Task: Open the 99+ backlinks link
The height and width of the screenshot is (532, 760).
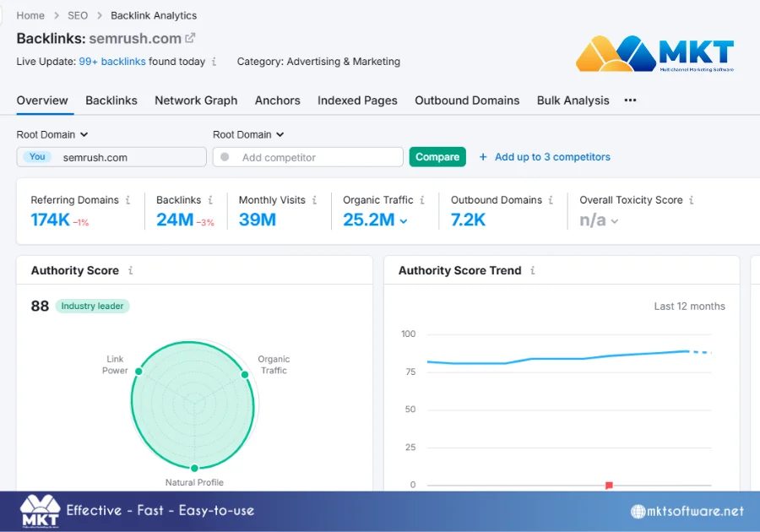Action: click(x=112, y=62)
